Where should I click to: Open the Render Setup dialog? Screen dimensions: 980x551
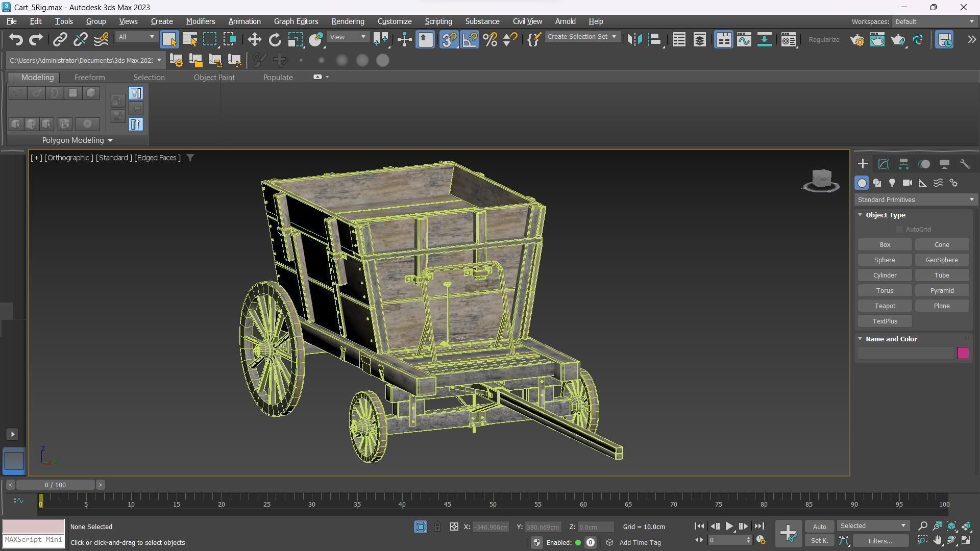(x=857, y=39)
